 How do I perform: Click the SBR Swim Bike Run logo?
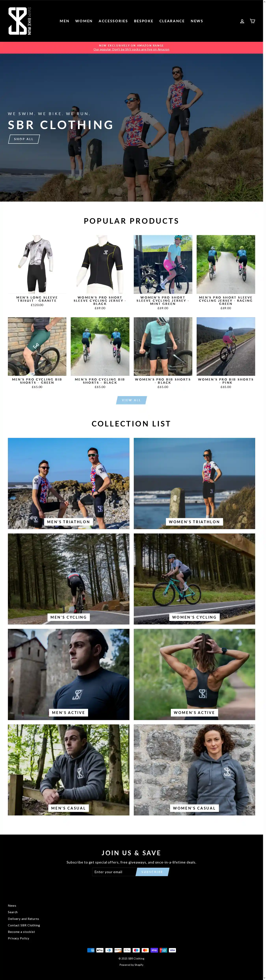click(x=20, y=21)
